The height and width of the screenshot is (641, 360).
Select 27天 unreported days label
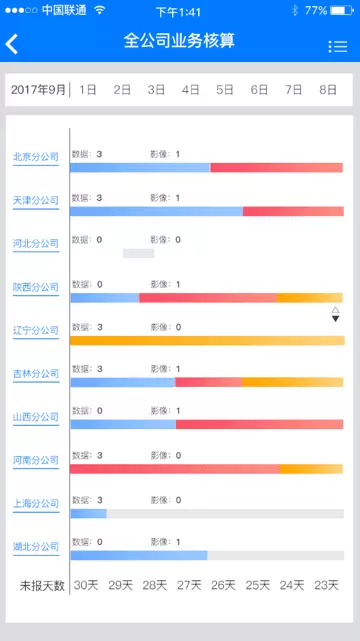189,585
